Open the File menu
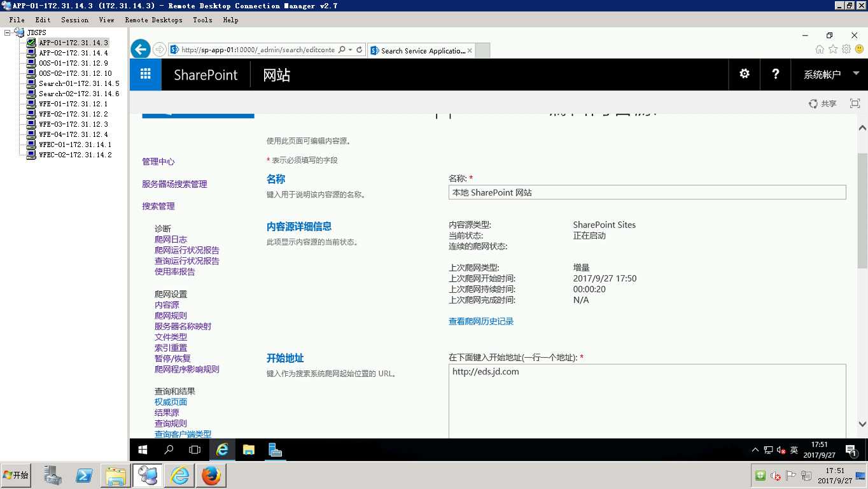The height and width of the screenshot is (489, 868). 17,20
